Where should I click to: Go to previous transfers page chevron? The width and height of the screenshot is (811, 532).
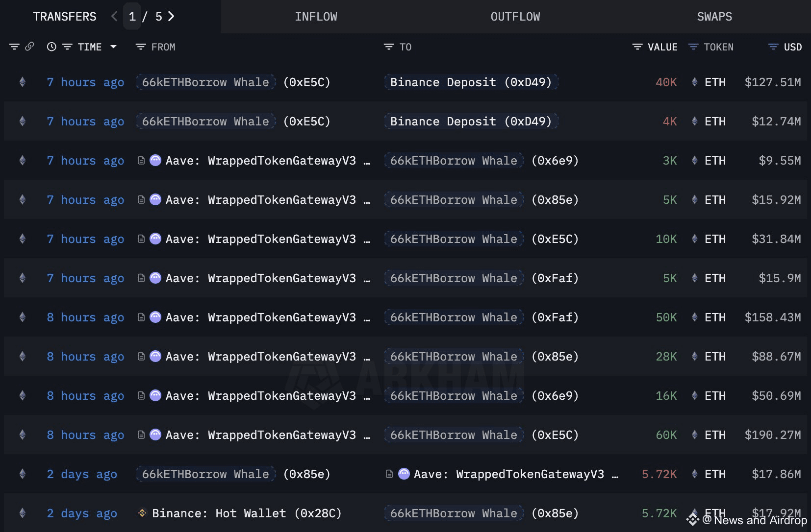114,16
